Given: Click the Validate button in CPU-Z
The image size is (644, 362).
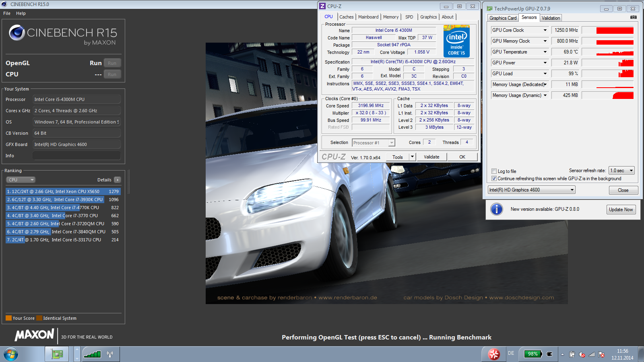Looking at the screenshot, I should pyautogui.click(x=431, y=157).
